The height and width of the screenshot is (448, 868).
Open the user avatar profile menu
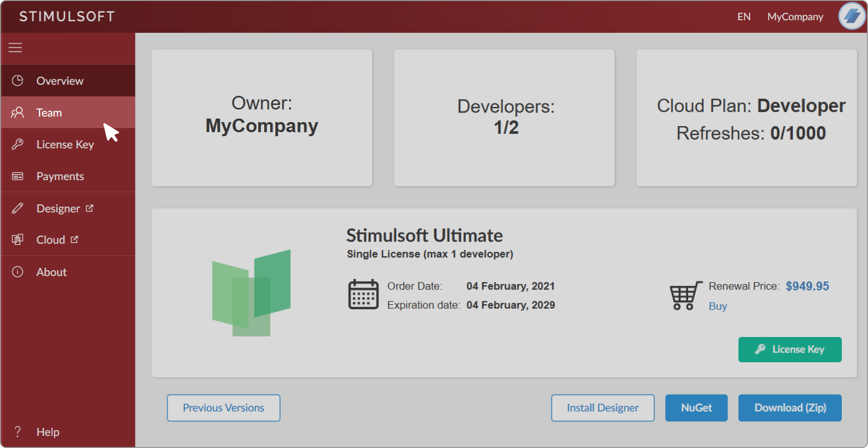[851, 16]
